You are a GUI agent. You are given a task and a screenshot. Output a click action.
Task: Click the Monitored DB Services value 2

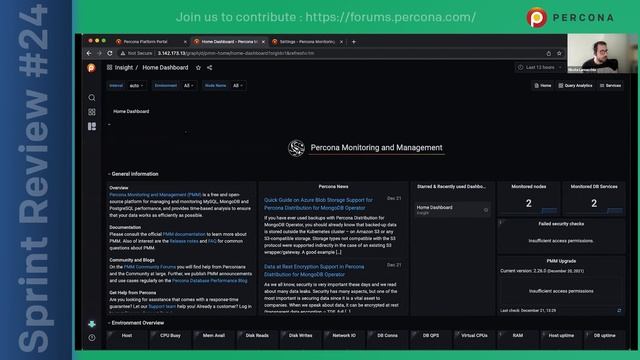[594, 203]
